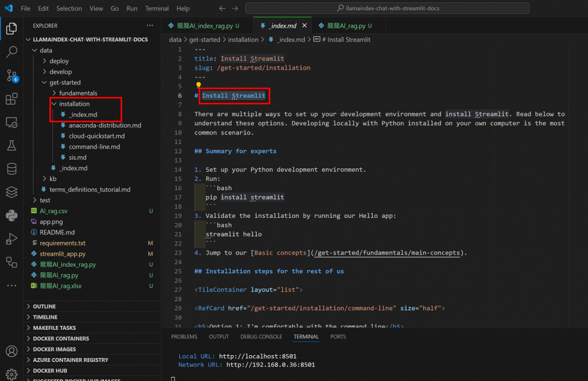Expand the DOCKER CONTAINERS section

tap(92, 338)
